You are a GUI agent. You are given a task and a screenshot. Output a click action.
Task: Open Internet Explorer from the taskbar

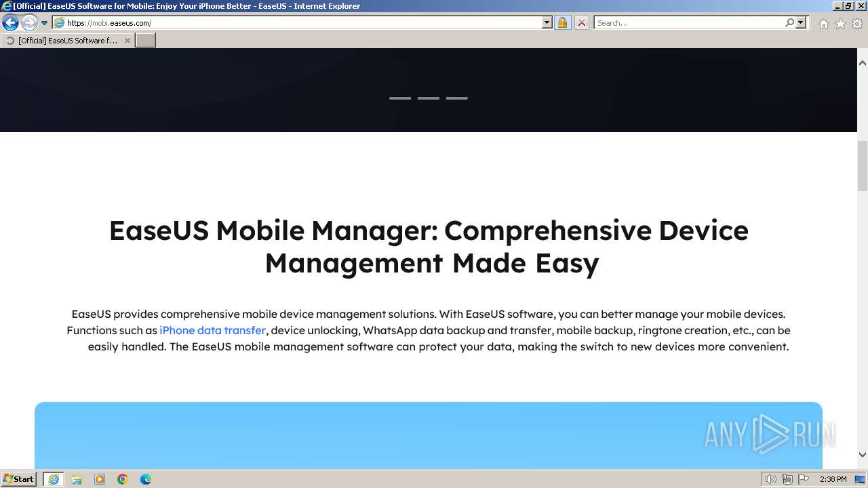(x=54, y=479)
